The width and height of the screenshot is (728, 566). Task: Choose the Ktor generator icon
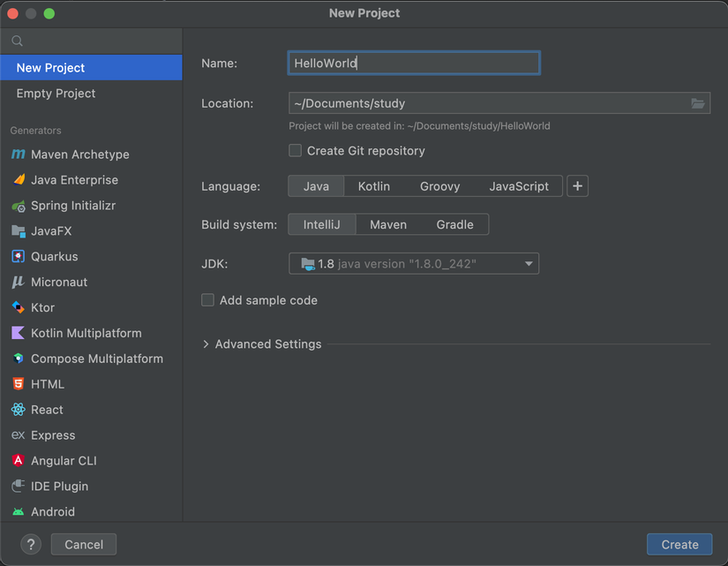(18, 308)
